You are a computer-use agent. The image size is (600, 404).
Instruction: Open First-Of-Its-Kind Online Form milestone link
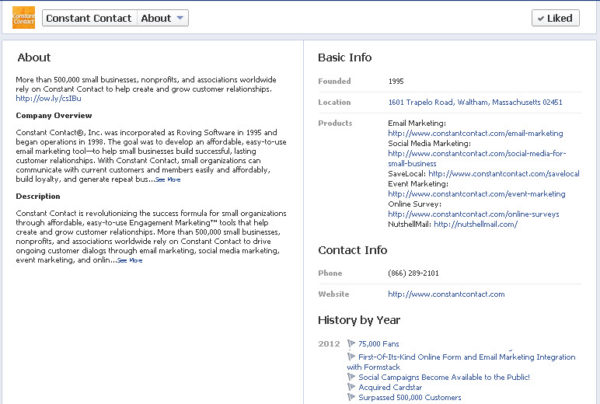pyautogui.click(x=461, y=362)
